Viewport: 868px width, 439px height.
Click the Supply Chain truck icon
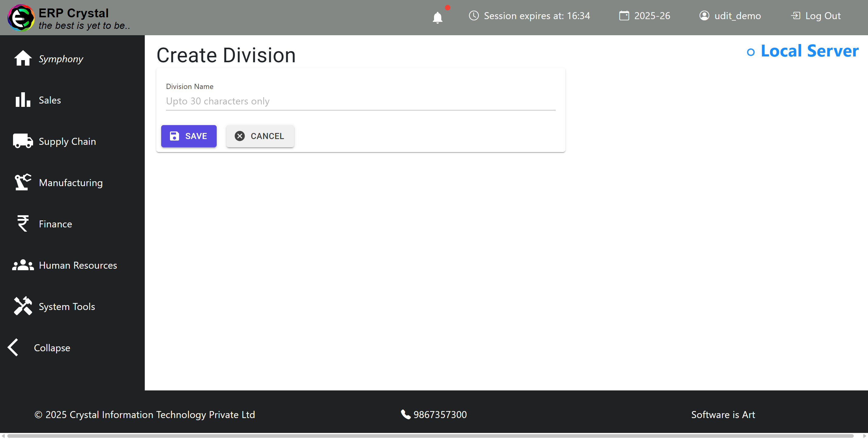tap(22, 141)
